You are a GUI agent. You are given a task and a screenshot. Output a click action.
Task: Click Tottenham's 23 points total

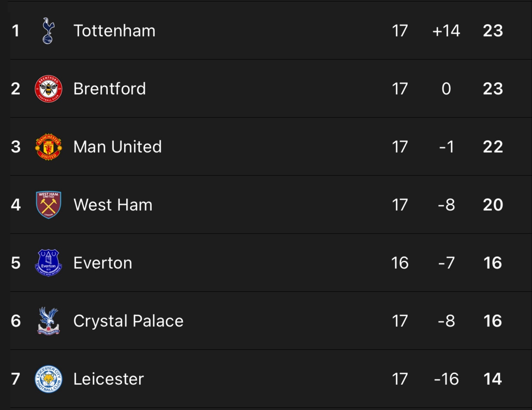point(493,31)
